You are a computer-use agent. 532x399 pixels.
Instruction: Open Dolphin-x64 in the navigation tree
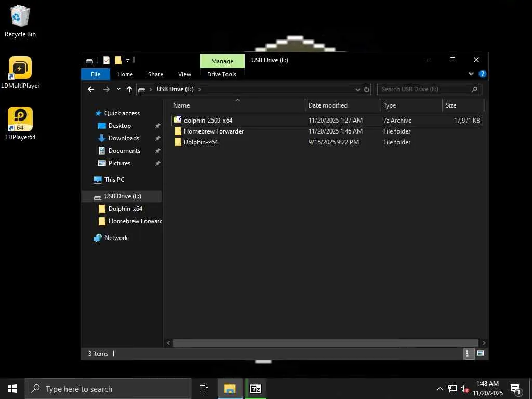125,209
